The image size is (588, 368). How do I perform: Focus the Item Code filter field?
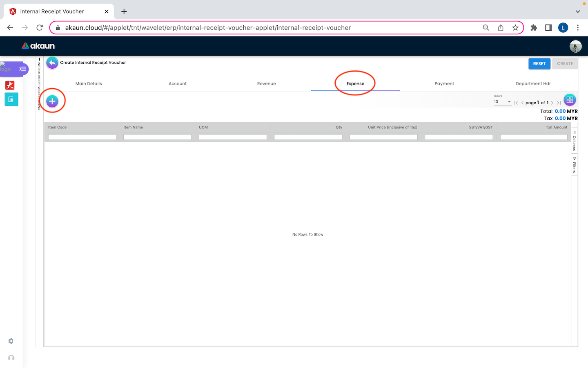pyautogui.click(x=82, y=137)
